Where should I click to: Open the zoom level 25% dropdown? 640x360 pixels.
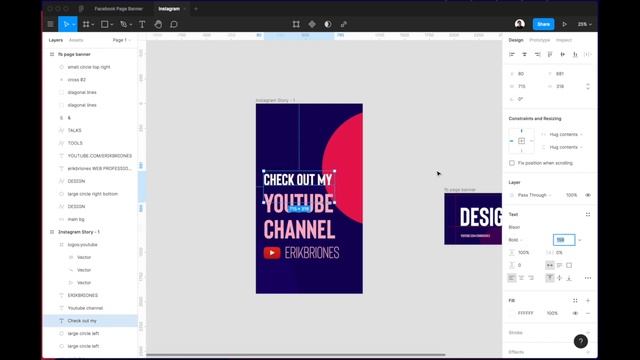[584, 24]
